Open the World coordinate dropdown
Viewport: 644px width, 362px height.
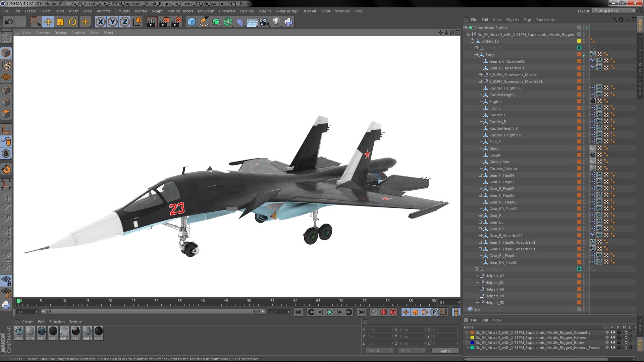coord(379,351)
